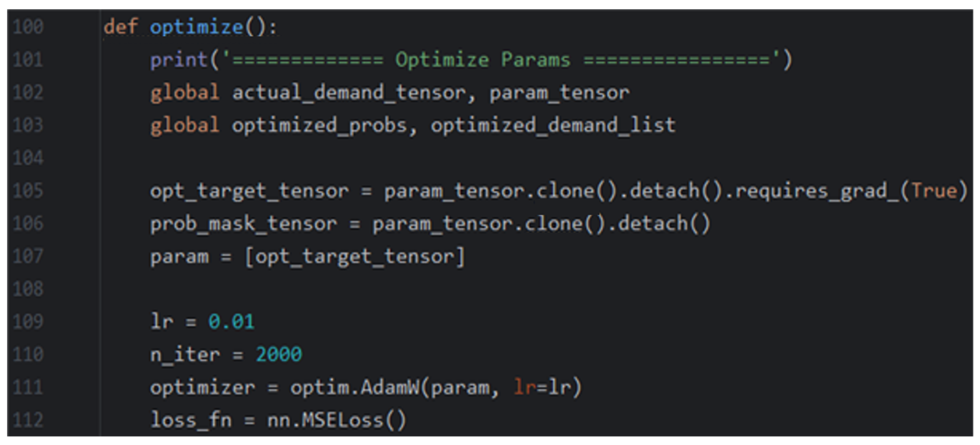
Task: Click the empty line 104 number
Action: click(x=28, y=158)
